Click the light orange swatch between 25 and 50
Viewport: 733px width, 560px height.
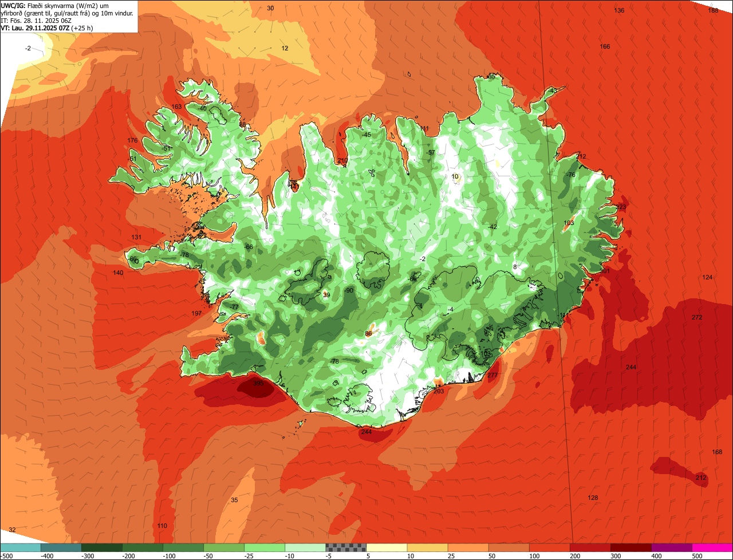click(x=468, y=547)
